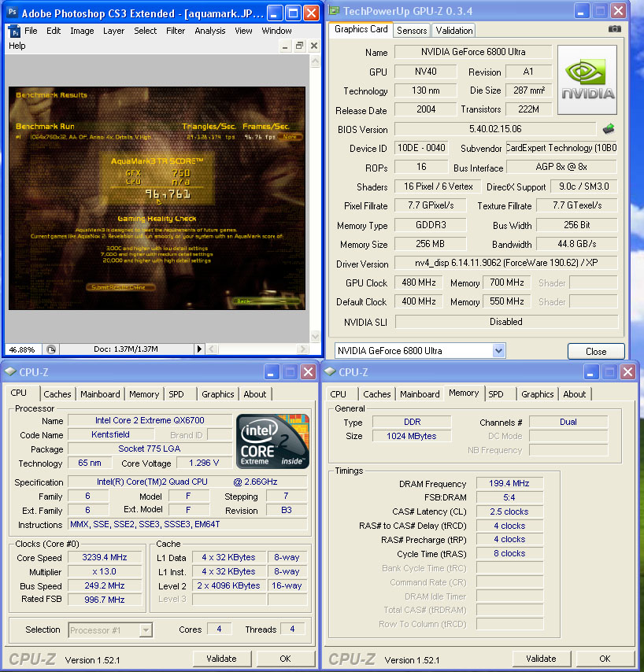Open the Image menu in Photoshop
The image size is (644, 672).
(82, 31)
